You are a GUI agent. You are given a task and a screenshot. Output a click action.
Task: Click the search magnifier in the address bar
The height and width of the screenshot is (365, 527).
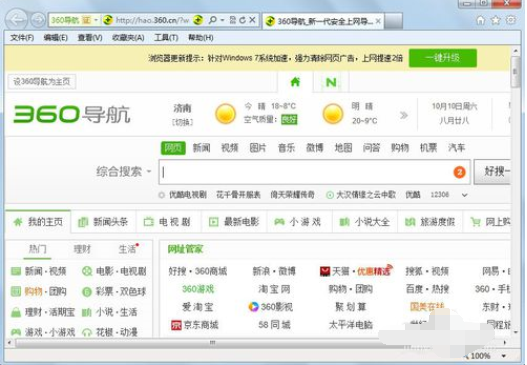(213, 20)
